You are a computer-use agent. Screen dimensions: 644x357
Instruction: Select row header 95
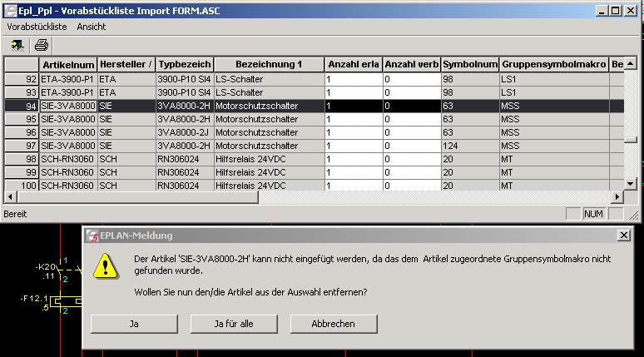[x=22, y=119]
